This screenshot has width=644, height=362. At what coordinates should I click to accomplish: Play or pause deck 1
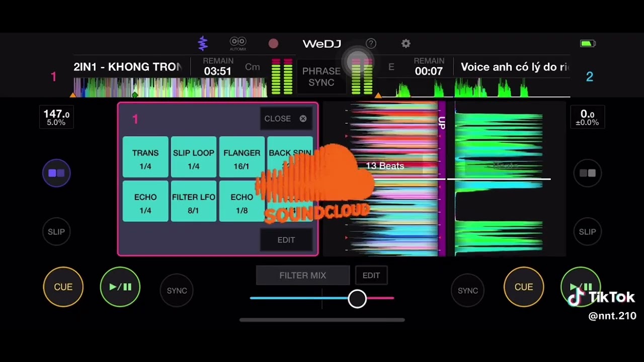point(120,287)
